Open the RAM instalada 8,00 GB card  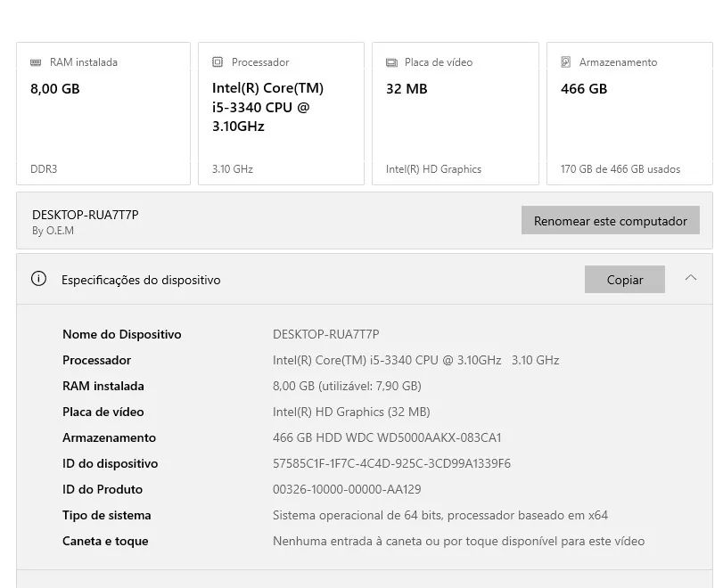tap(103, 114)
